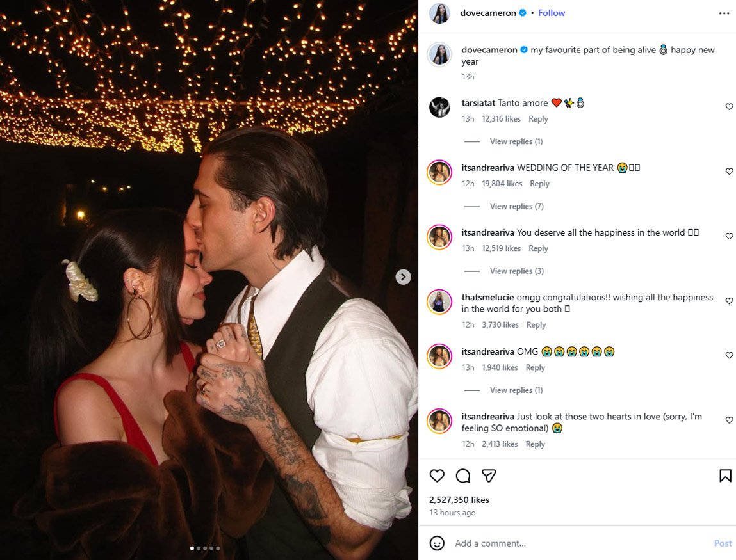This screenshot has width=736, height=560.
Task: Expand the 7 replies under itsandreariva's comment
Action: coord(516,206)
